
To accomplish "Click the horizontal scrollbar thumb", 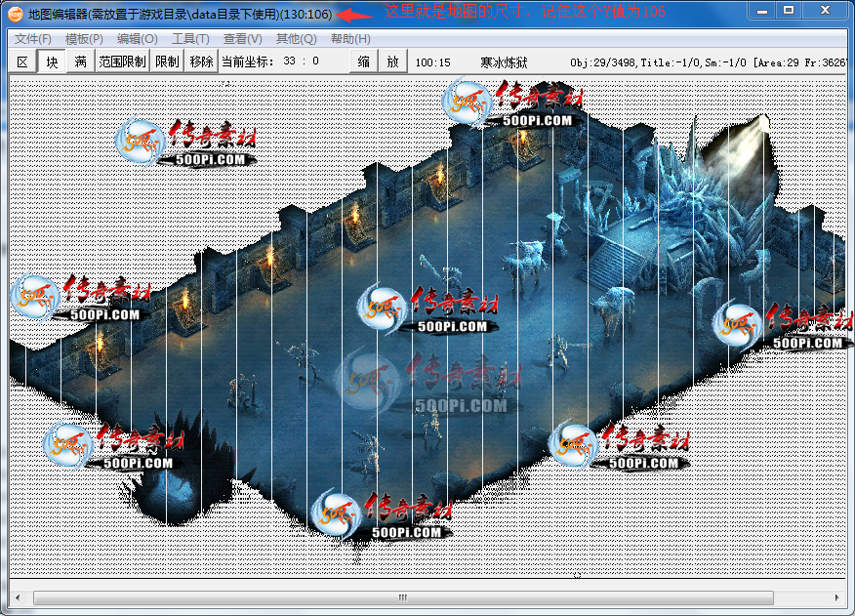I will pyautogui.click(x=403, y=597).
